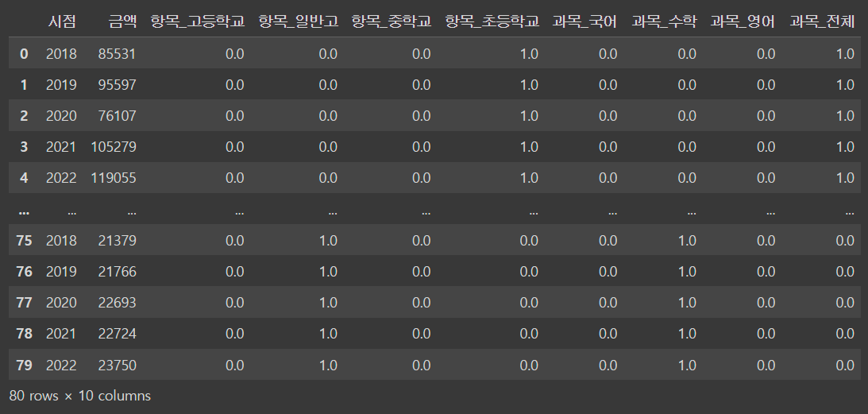This screenshot has height=414, width=868.
Task: Click row index 77
Action: pos(25,303)
